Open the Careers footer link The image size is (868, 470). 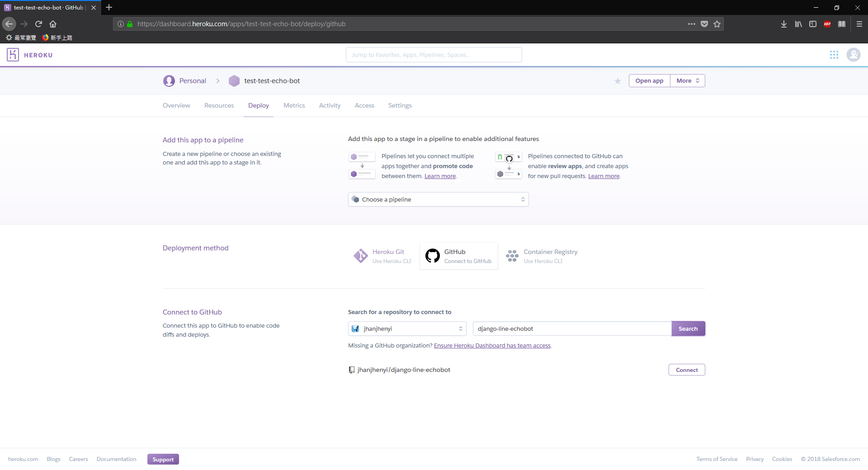tap(79, 459)
